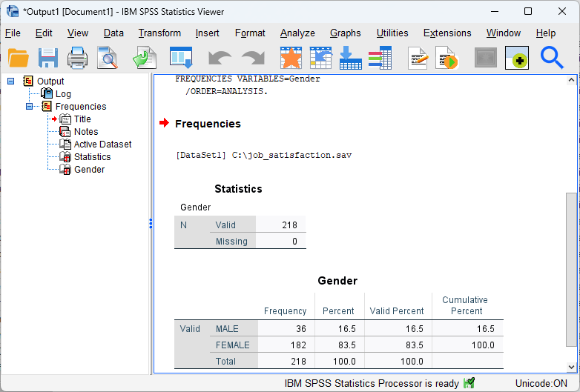Click the Frequencies heading in viewer
The image size is (580, 392).
[x=208, y=124]
